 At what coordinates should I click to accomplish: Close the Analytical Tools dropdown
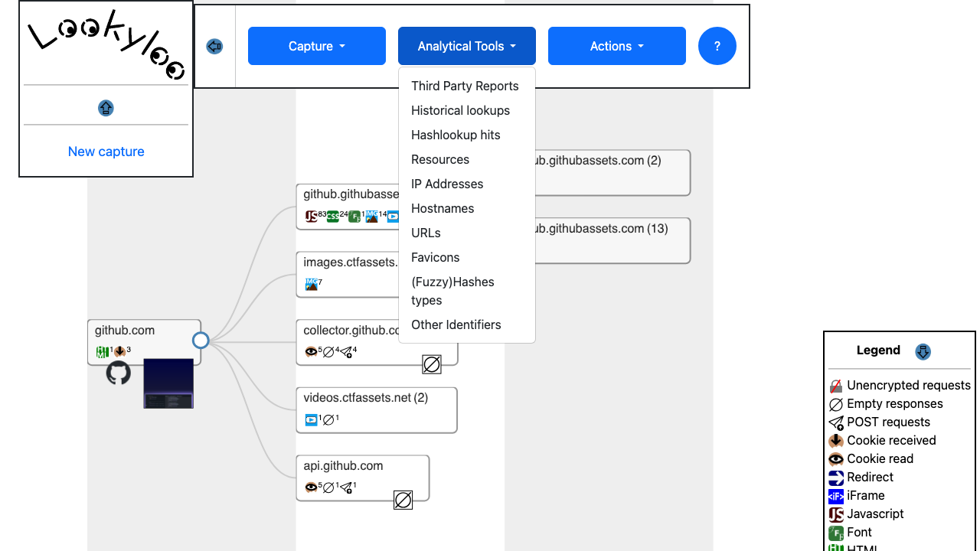pos(467,46)
